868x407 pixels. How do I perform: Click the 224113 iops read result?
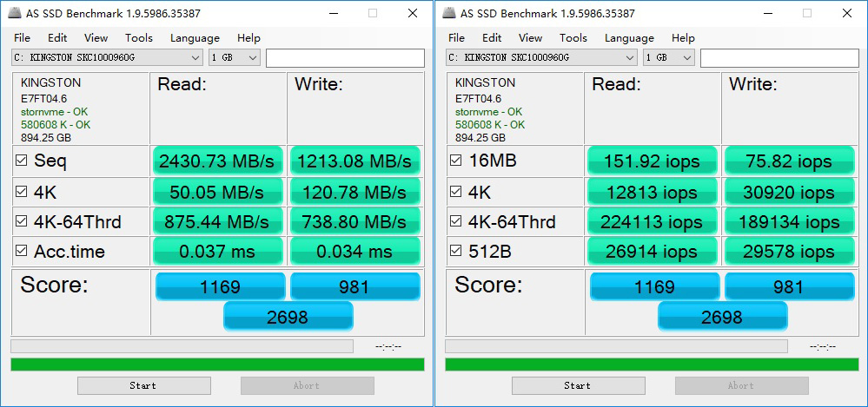tap(653, 222)
